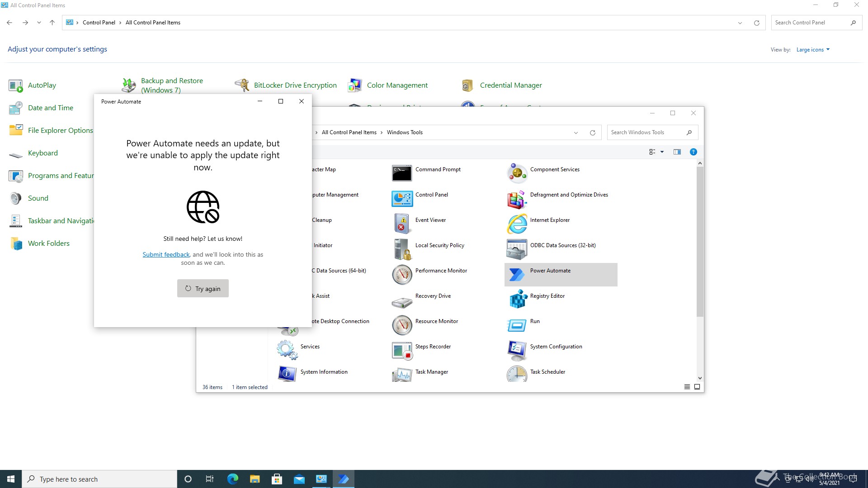Go up one level in Control Panel
This screenshot has width=868, height=488.
[52, 23]
